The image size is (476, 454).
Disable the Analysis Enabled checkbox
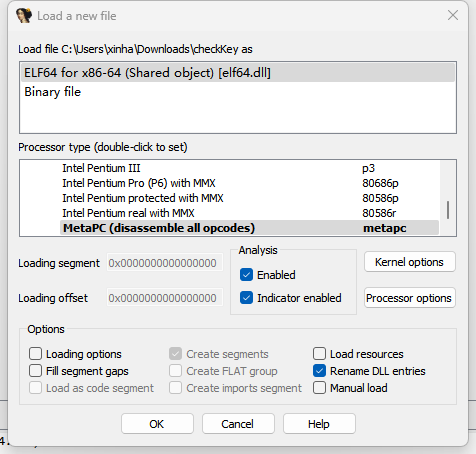click(x=246, y=275)
